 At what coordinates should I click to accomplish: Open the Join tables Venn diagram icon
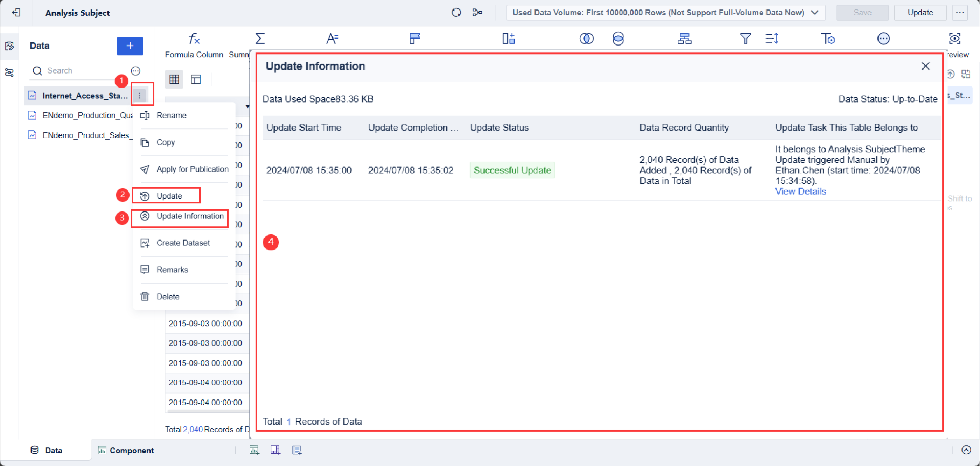[x=587, y=39]
